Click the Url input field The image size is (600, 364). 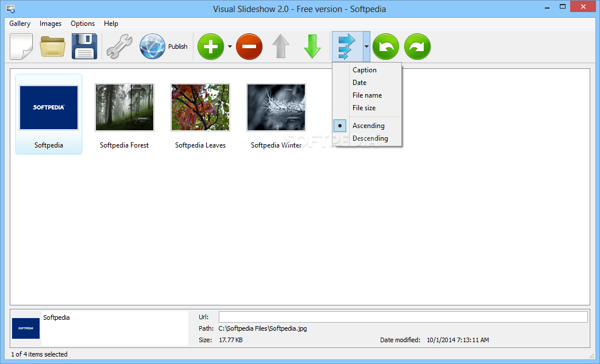point(403,317)
